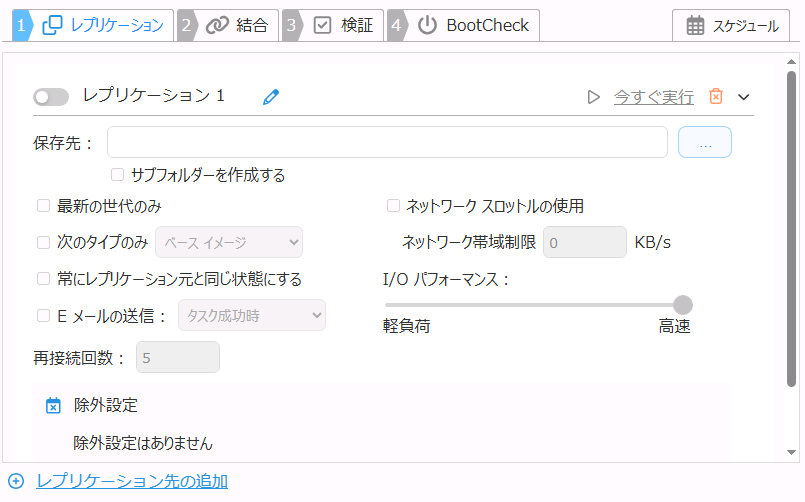Click the orange delete trash icon
Image resolution: width=805 pixels, height=502 pixels.
tap(716, 97)
